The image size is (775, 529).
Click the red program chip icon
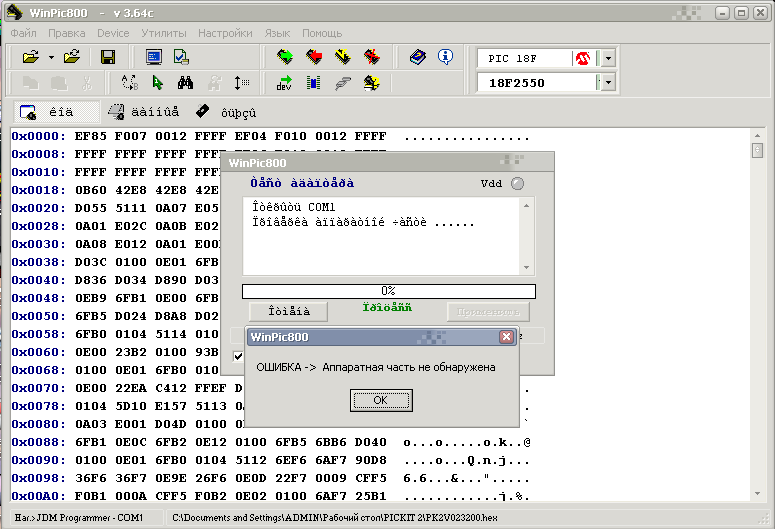[314, 57]
